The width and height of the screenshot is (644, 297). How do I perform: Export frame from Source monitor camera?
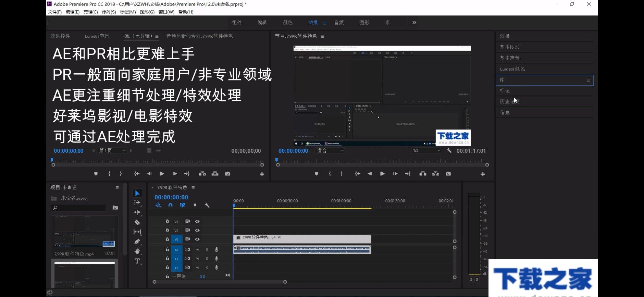point(227,174)
